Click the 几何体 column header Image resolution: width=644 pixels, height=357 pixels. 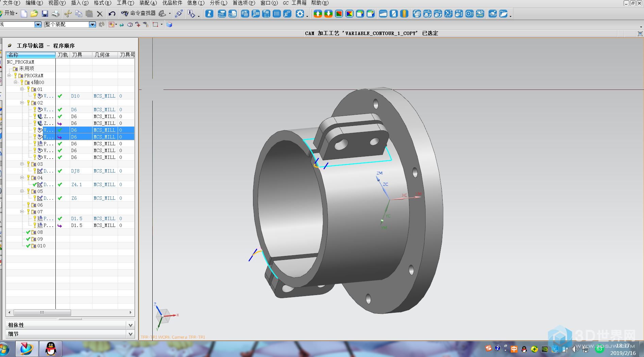pos(105,55)
